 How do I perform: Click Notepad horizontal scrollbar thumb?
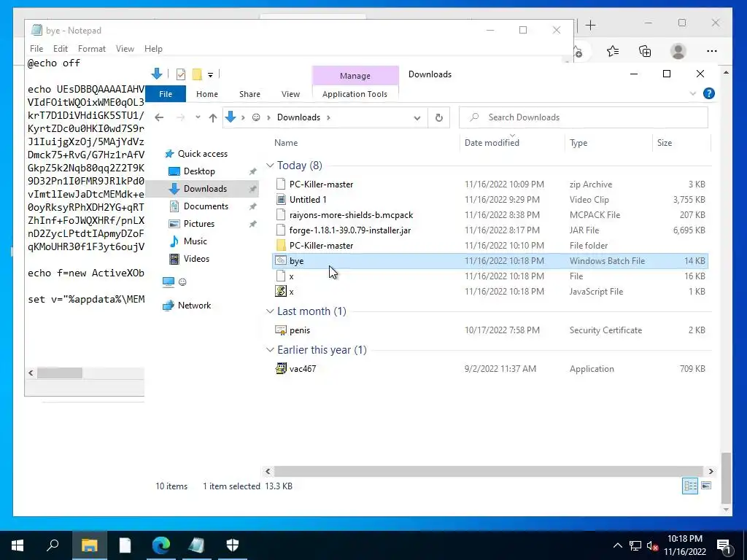coord(60,373)
